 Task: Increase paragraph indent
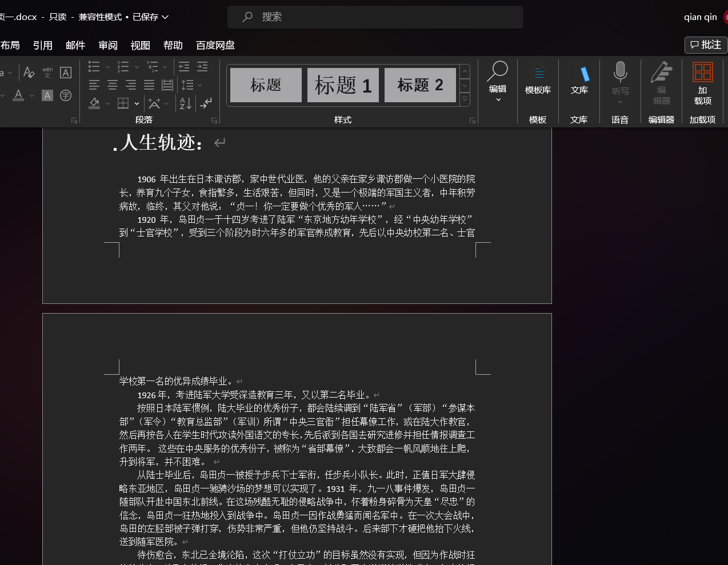point(202,67)
